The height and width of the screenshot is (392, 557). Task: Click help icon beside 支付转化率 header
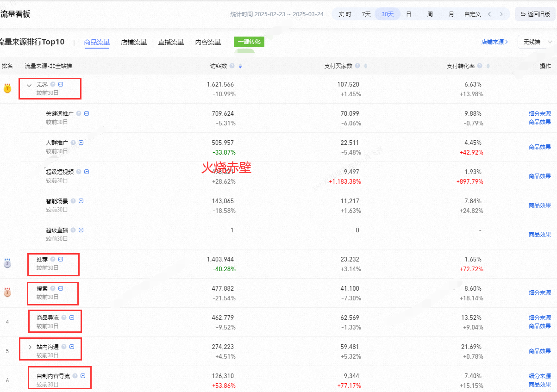pyautogui.click(x=480, y=66)
